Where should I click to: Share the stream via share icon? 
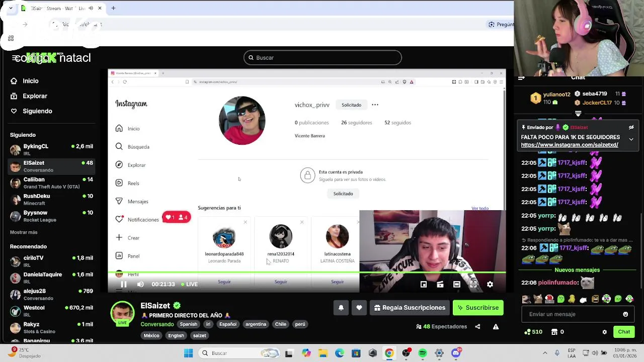477,327
